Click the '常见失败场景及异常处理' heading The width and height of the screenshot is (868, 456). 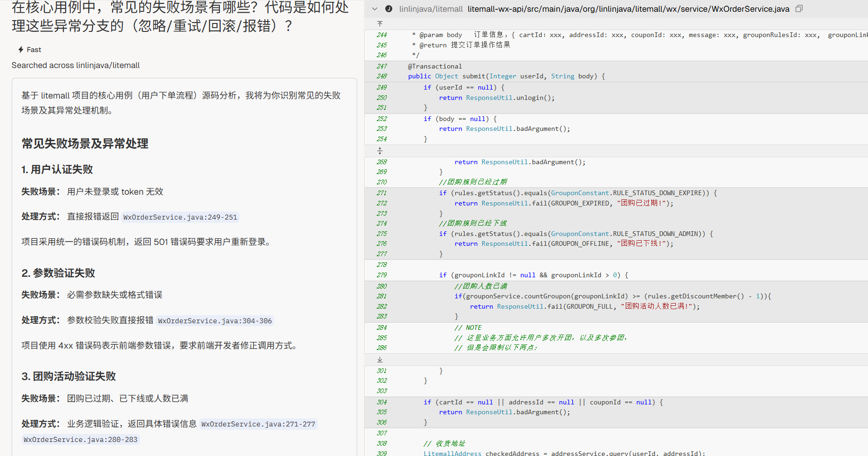point(85,144)
